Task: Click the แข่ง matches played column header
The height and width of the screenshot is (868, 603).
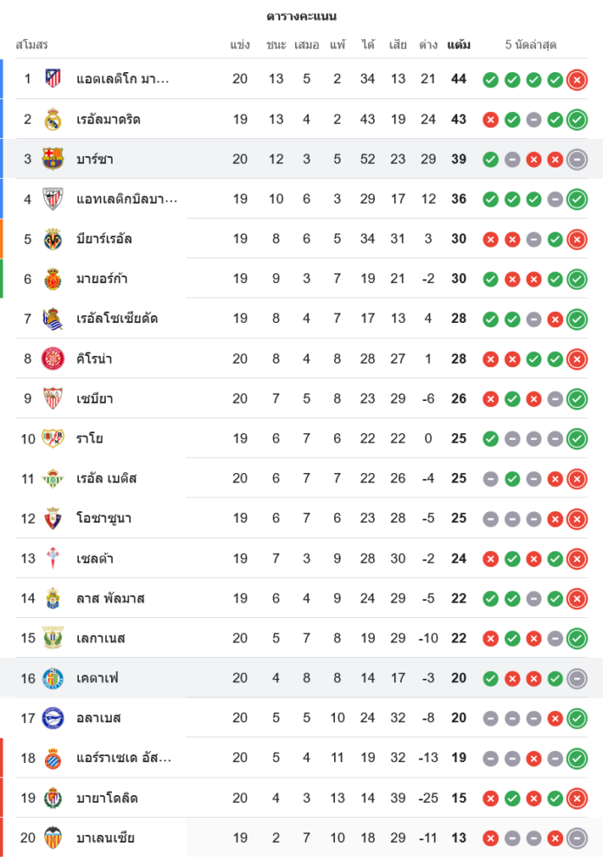Action: tap(240, 44)
